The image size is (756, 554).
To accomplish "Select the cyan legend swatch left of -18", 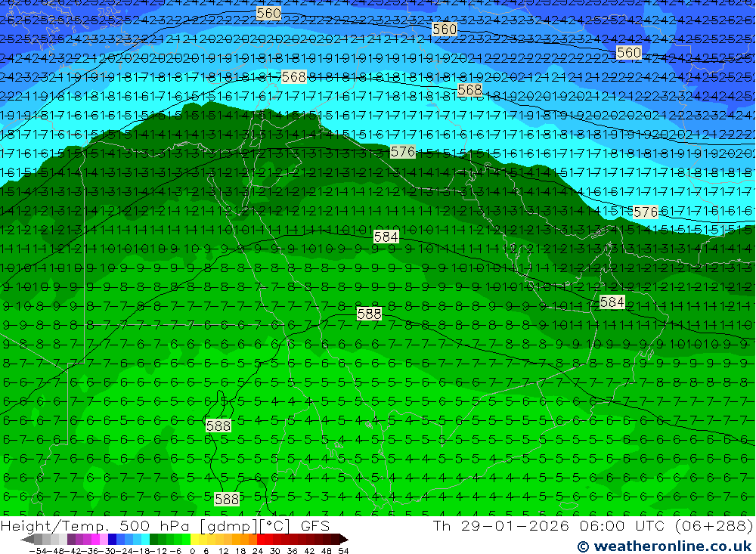I will point(145,539).
